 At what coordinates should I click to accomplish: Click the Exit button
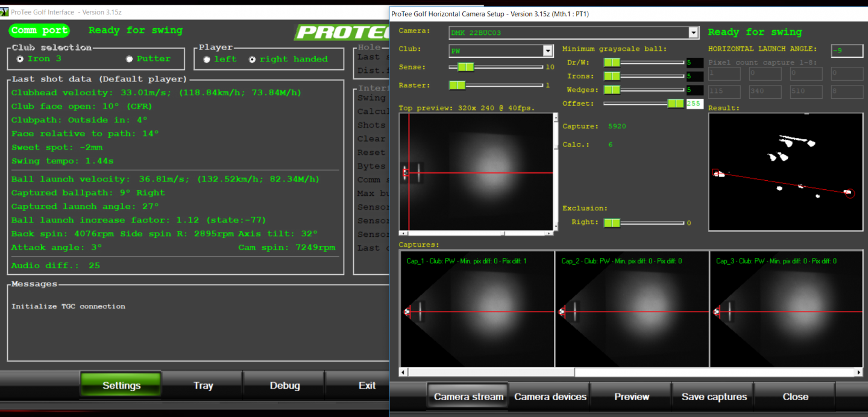(366, 386)
